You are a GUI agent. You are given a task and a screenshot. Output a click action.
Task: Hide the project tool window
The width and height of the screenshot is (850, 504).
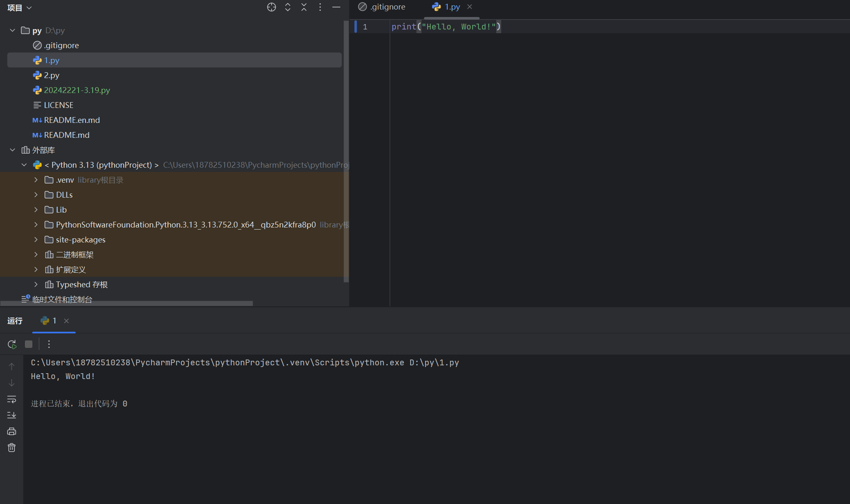(336, 7)
